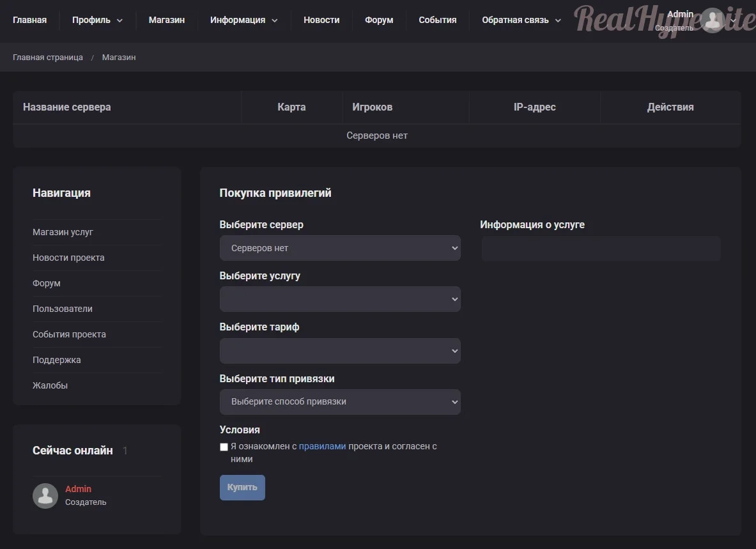Expand the chevron next to Профиль
756x549 pixels.
(120, 20)
